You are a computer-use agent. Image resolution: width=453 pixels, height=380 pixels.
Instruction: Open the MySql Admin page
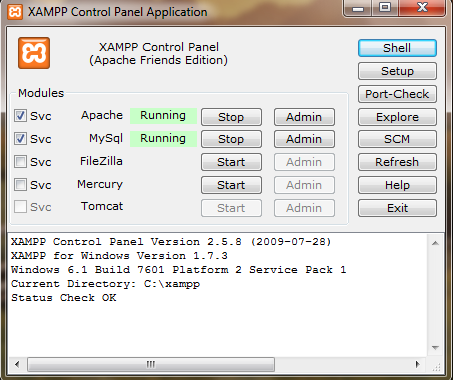304,139
